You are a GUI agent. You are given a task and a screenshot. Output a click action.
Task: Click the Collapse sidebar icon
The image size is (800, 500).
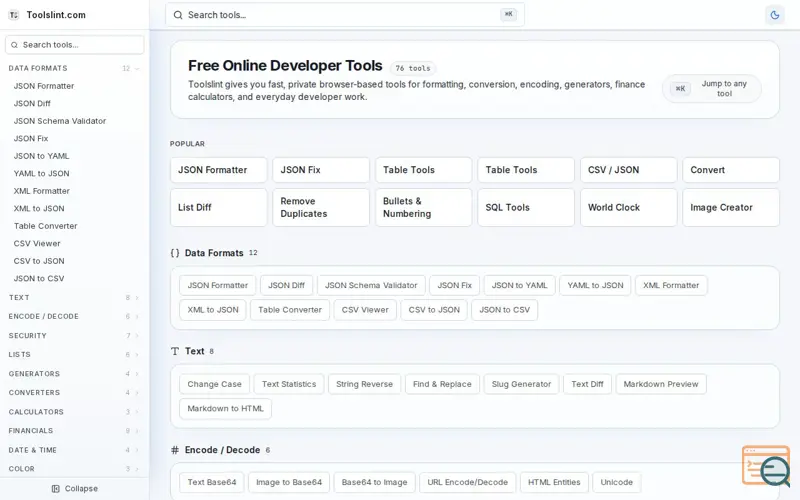click(x=56, y=489)
